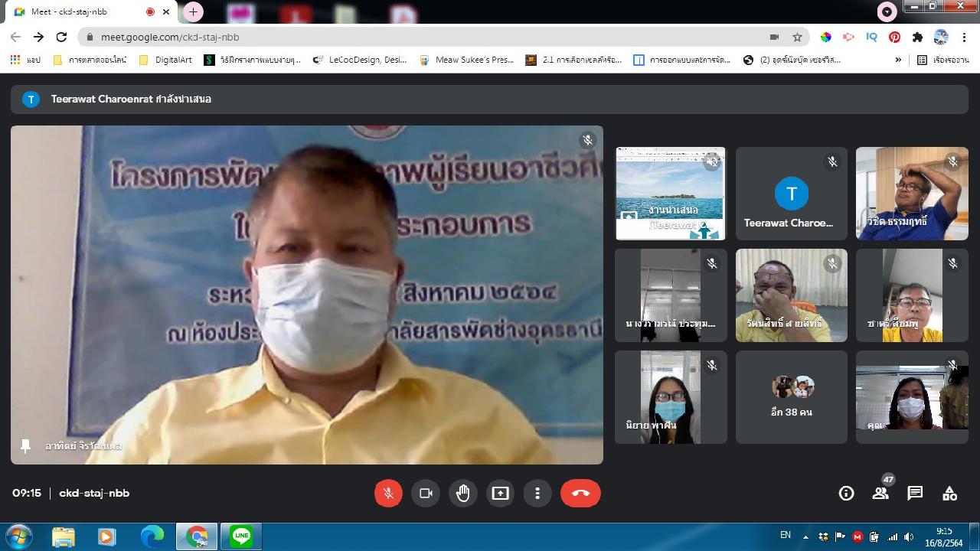This screenshot has width=980, height=551.
Task: Raise your hand in the meeting
Action: (463, 493)
